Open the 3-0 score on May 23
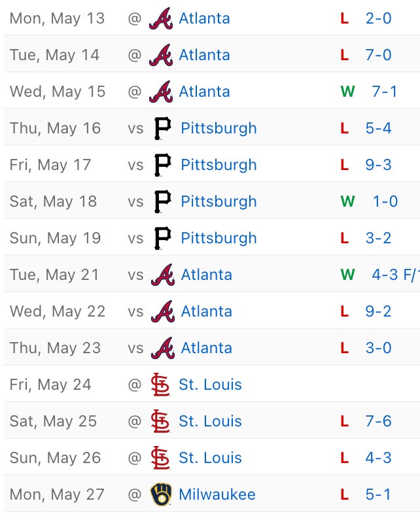This screenshot has width=420, height=518. (378, 348)
